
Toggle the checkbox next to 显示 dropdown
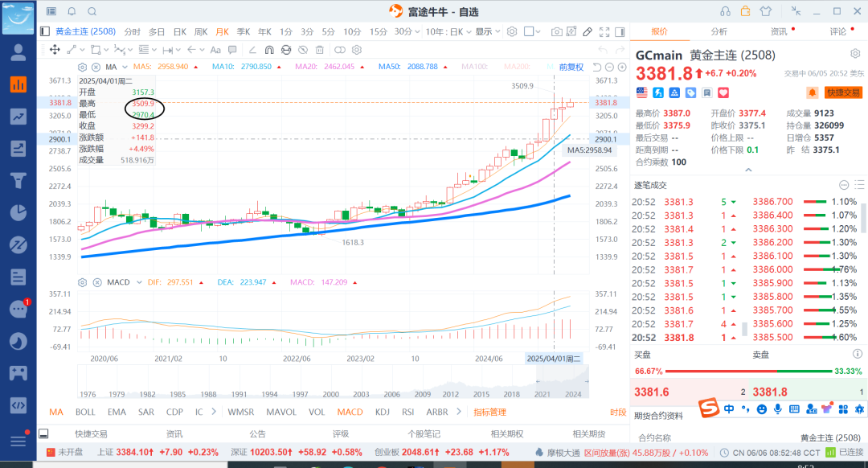[x=529, y=31]
